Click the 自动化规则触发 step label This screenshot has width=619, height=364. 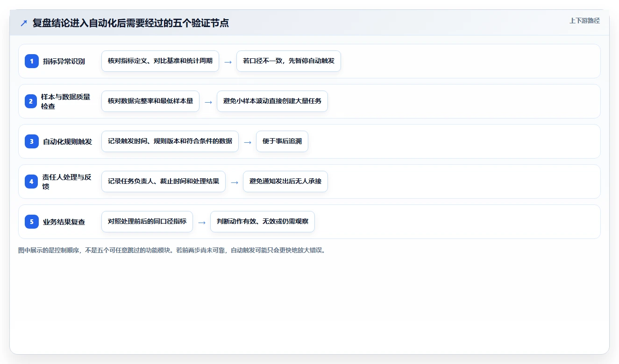click(67, 142)
